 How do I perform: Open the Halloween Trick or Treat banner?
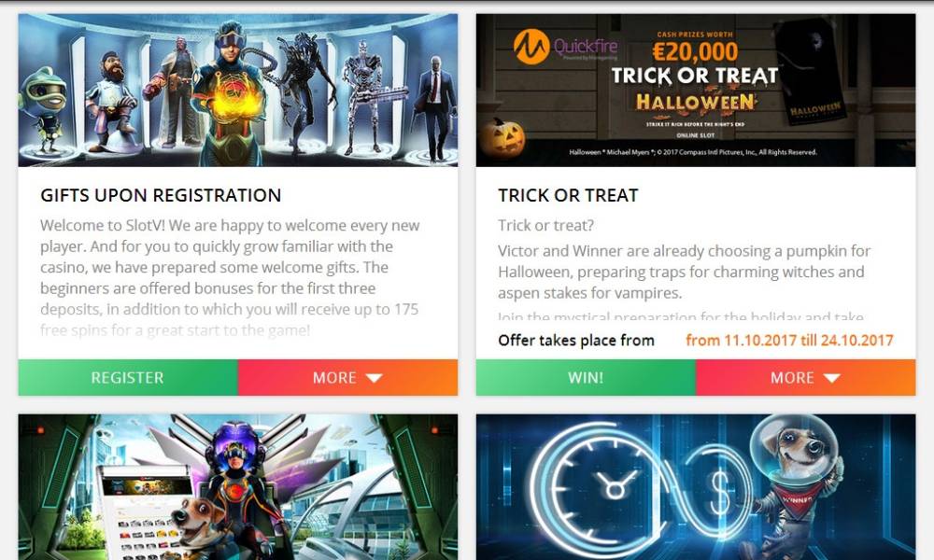(696, 90)
